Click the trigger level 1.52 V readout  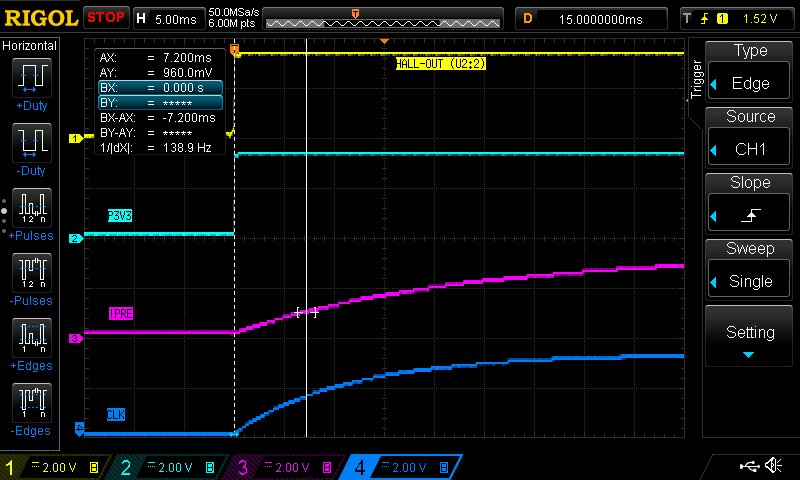click(760, 19)
